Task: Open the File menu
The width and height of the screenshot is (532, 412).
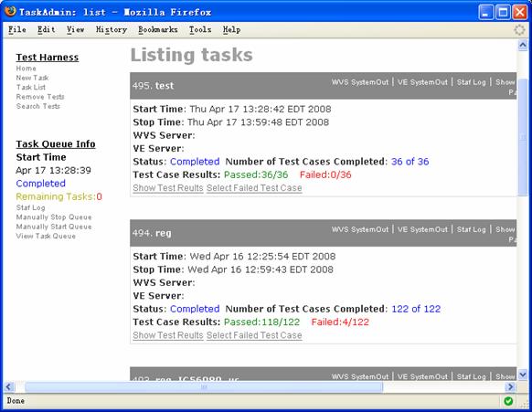Action: [17, 30]
